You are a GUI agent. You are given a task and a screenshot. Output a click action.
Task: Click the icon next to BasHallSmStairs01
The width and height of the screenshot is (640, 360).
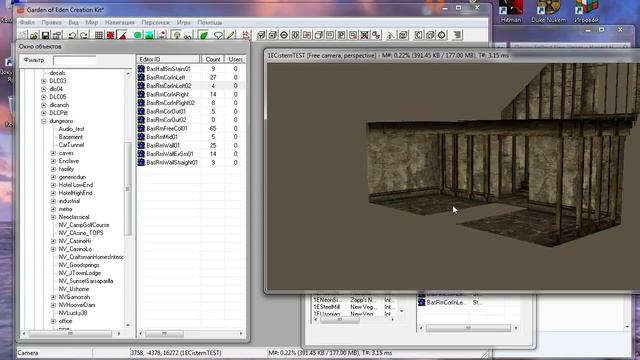[x=141, y=69]
